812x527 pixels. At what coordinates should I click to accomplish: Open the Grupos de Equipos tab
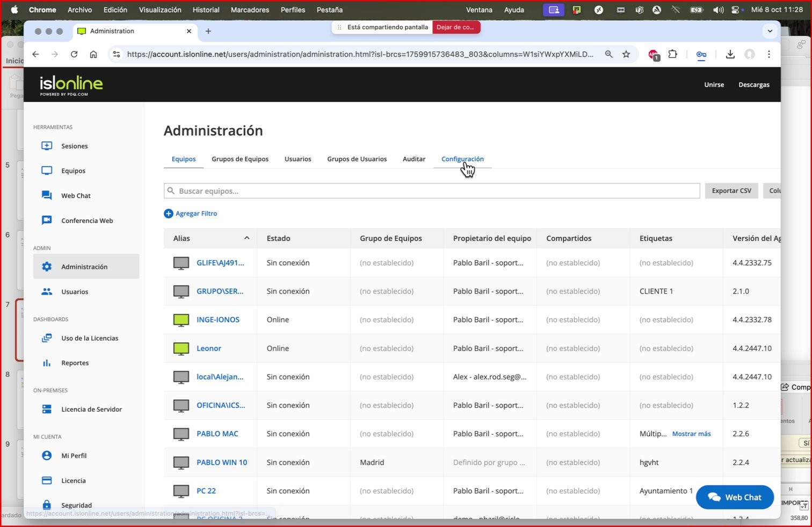240,159
